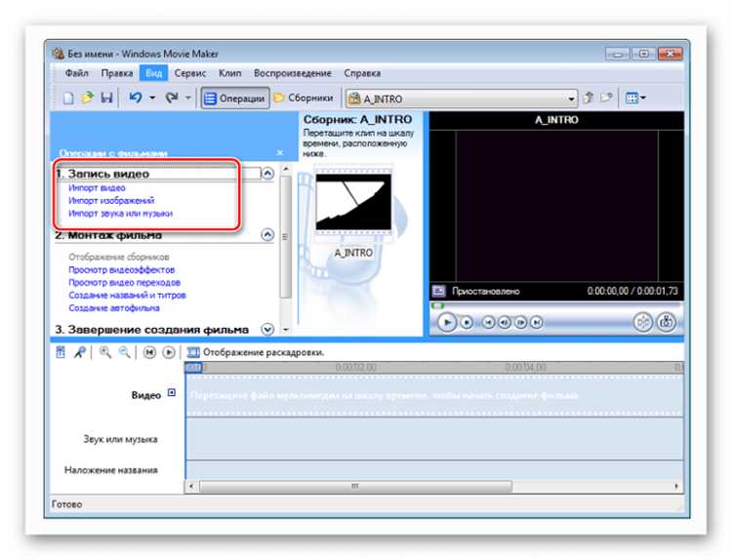Jump back with the Back playback button
Viewport: 732px width, 560px height.
pos(488,322)
